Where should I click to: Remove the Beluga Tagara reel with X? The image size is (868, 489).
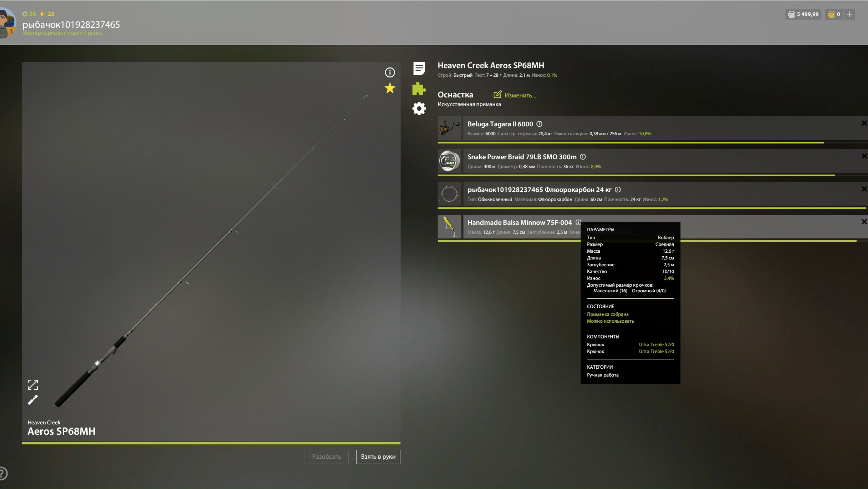(x=864, y=123)
